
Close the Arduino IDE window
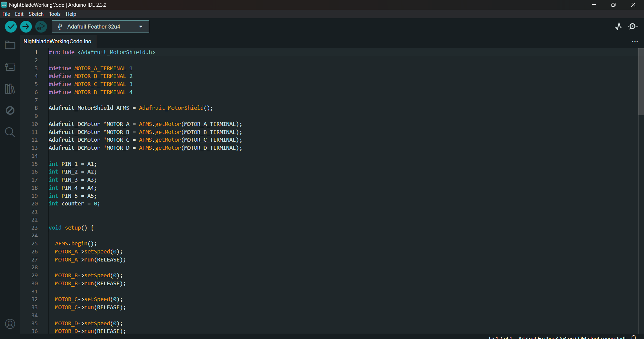click(633, 5)
